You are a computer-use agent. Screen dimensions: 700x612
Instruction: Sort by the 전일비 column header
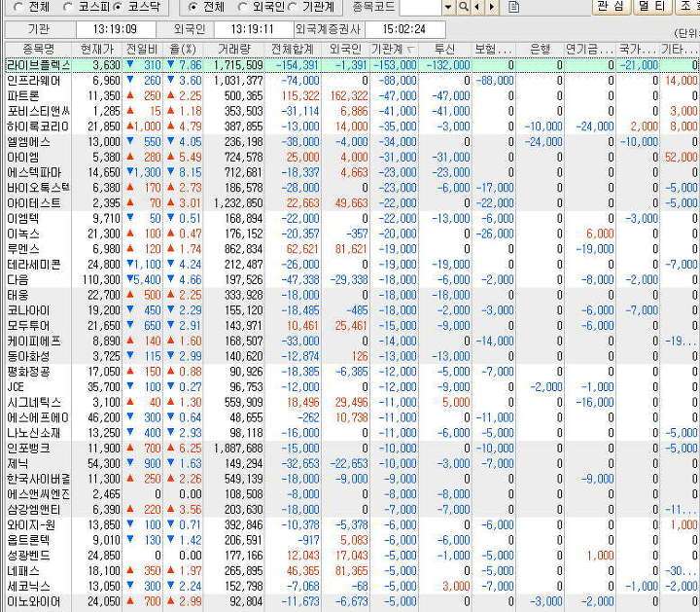[x=142, y=50]
